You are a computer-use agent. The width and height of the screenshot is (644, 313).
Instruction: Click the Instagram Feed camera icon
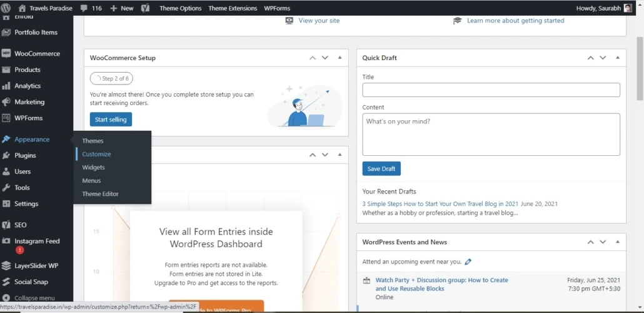(6, 241)
